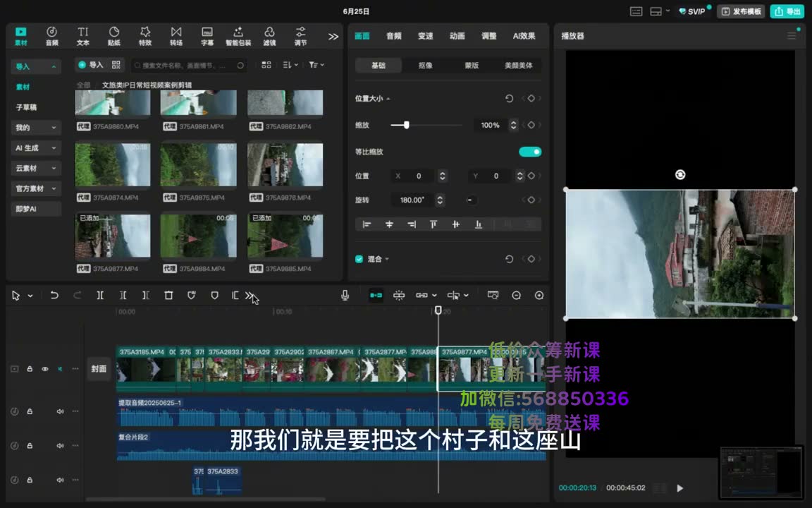This screenshot has height=508, width=812.
Task: Expand the AI 生成 sidebar dropdown
Action: tap(54, 147)
